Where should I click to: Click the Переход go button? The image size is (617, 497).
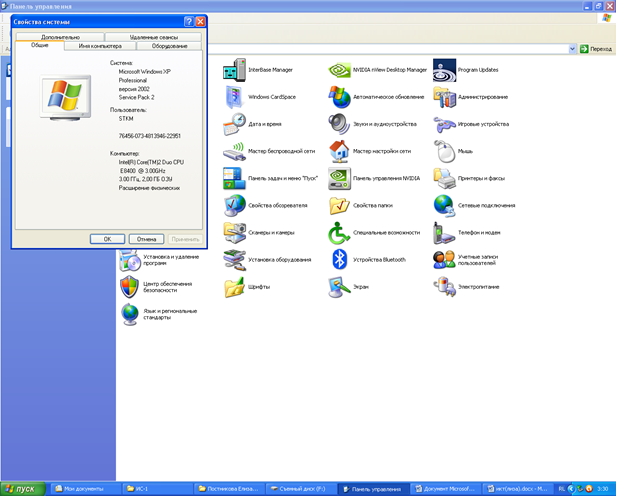pos(596,49)
